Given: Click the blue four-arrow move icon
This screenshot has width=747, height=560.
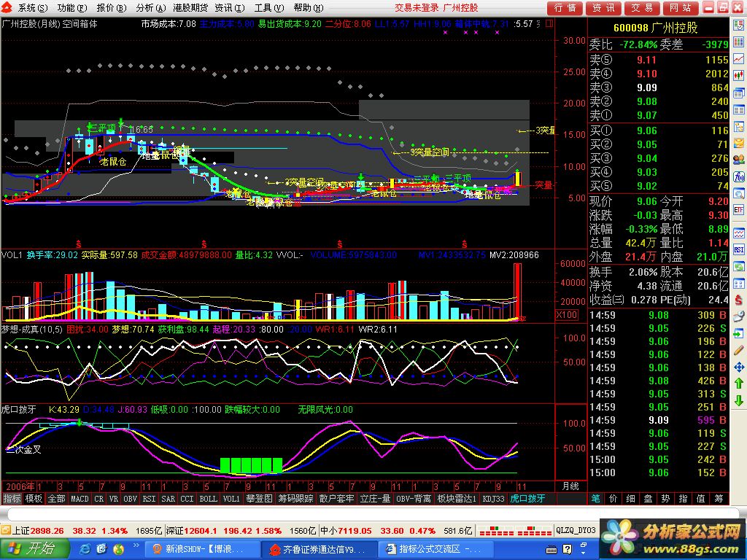Looking at the screenshot, I should point(739,367).
